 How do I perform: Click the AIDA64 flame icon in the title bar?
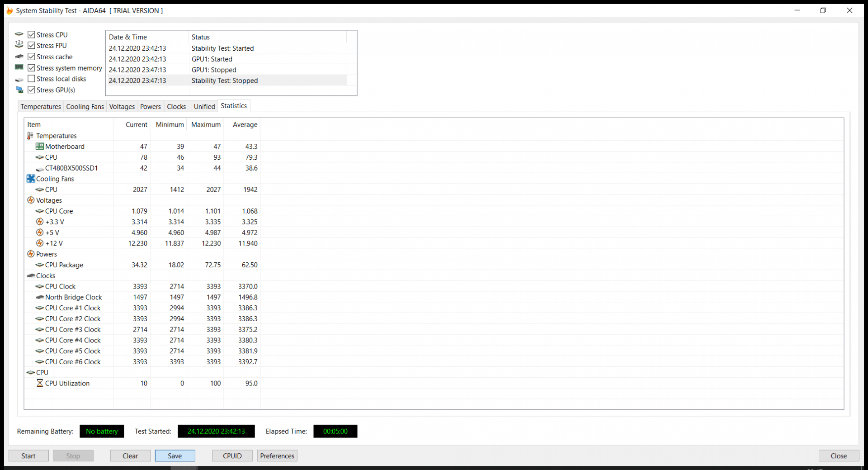click(x=9, y=10)
